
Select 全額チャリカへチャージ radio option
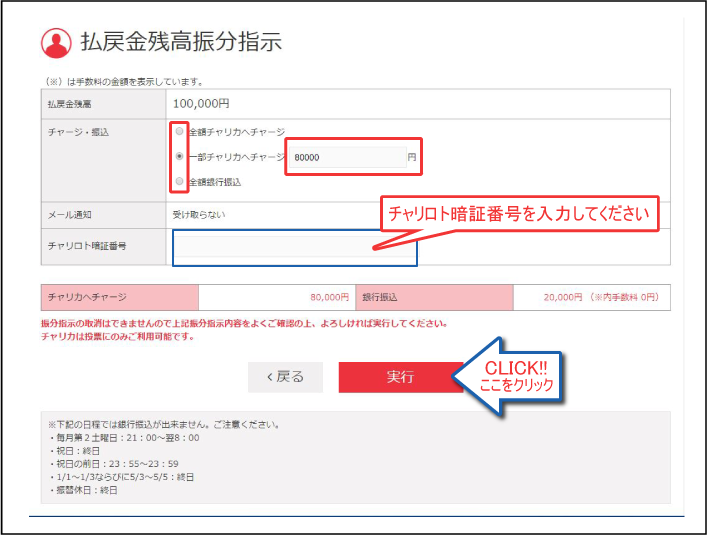pyautogui.click(x=179, y=131)
